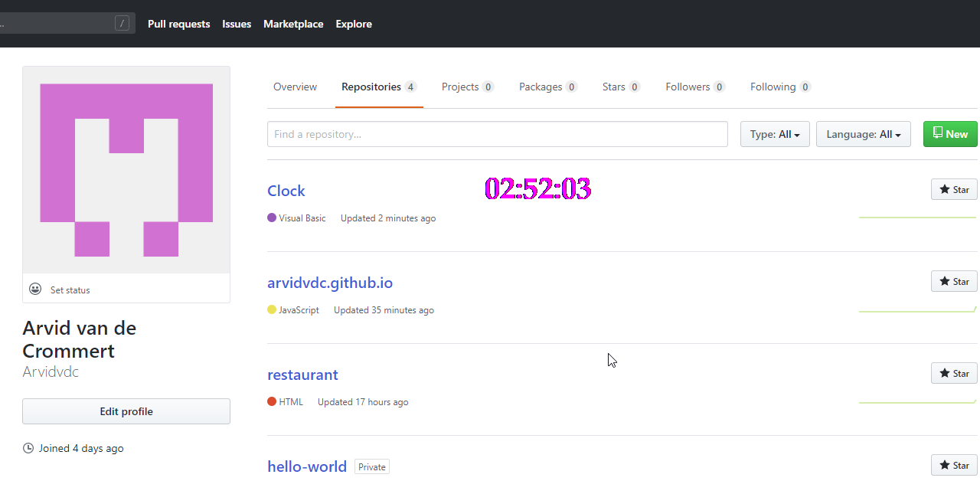
Task: Click the yellow JavaScript language dot
Action: 271,309
